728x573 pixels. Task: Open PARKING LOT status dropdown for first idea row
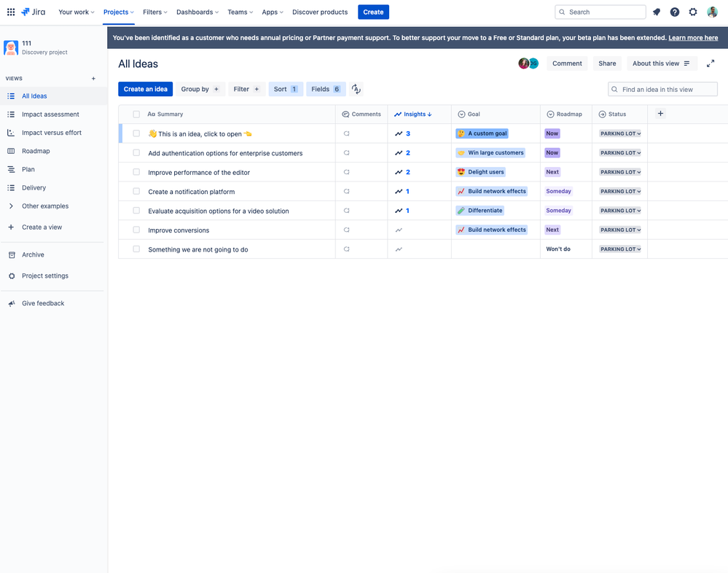[620, 133]
